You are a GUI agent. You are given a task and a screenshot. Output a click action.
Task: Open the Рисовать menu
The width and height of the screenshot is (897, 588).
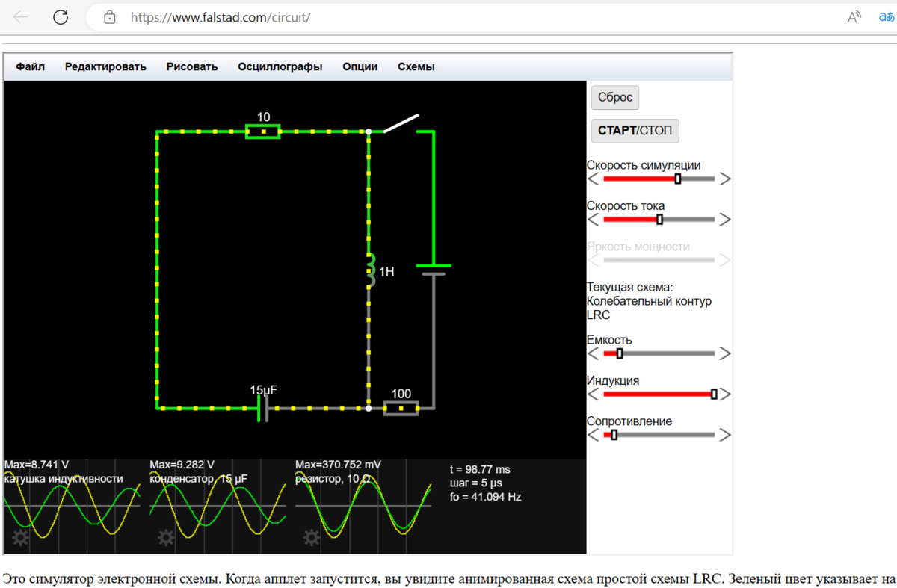coord(192,66)
